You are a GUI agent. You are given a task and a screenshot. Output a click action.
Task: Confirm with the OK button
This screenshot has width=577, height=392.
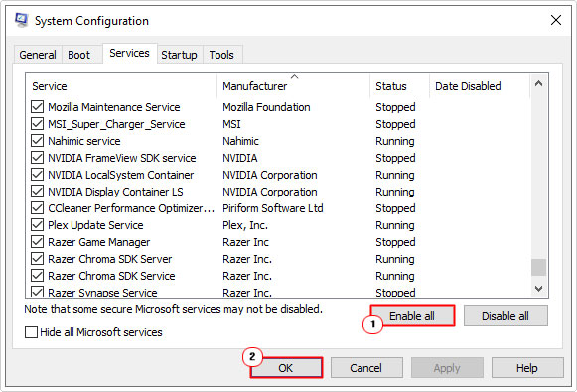point(286,368)
